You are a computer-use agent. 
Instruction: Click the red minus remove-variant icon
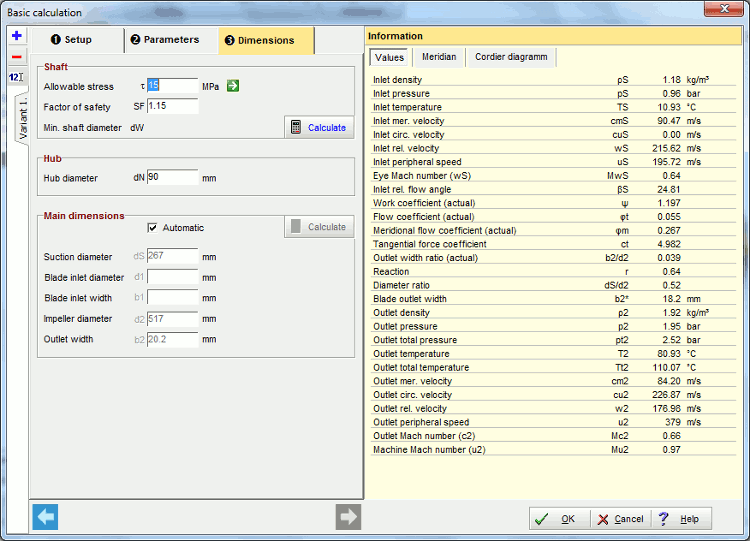[x=17, y=57]
